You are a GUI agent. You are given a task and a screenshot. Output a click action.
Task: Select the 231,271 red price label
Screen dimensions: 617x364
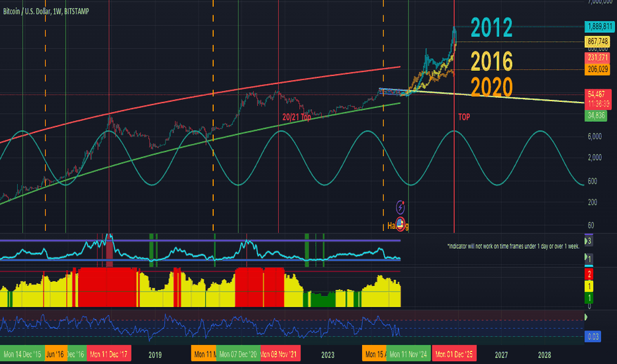pyautogui.click(x=598, y=58)
